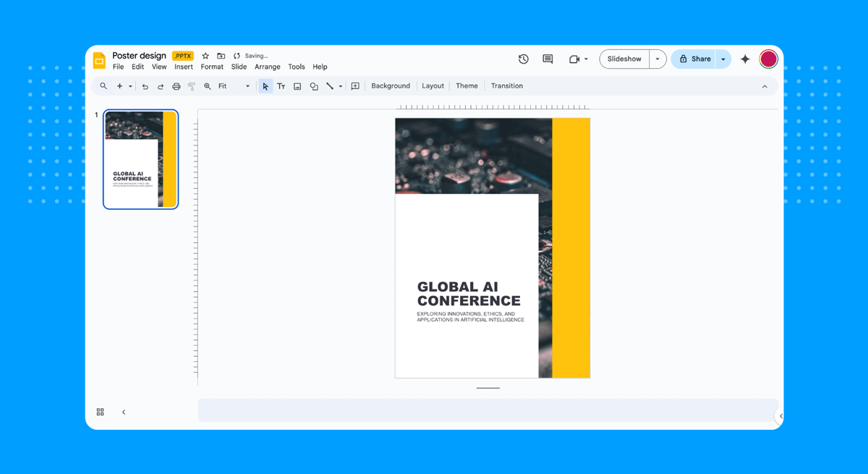Viewport: 868px width, 474px height.
Task: Undo the last action
Action: coord(145,86)
